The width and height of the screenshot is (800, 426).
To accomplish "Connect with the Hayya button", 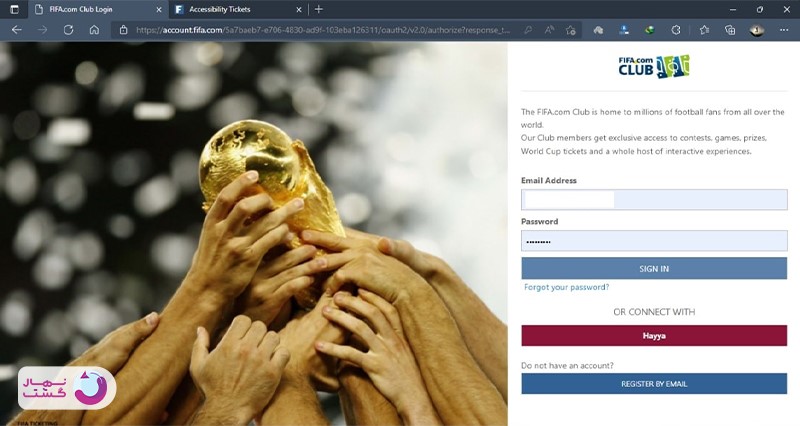I will point(654,336).
